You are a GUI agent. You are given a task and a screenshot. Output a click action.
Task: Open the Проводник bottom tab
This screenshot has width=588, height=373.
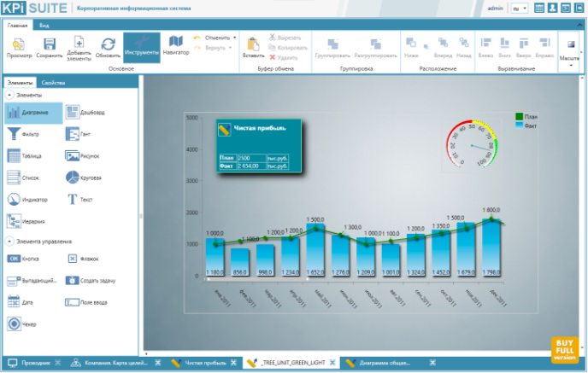[29, 363]
